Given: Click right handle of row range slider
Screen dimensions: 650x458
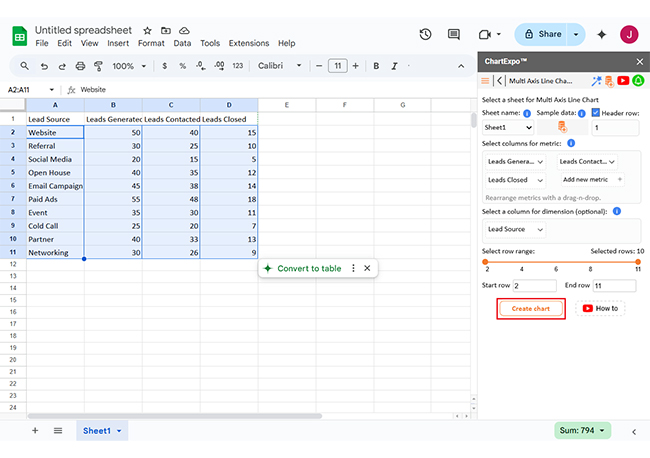Looking at the screenshot, I should [x=638, y=262].
